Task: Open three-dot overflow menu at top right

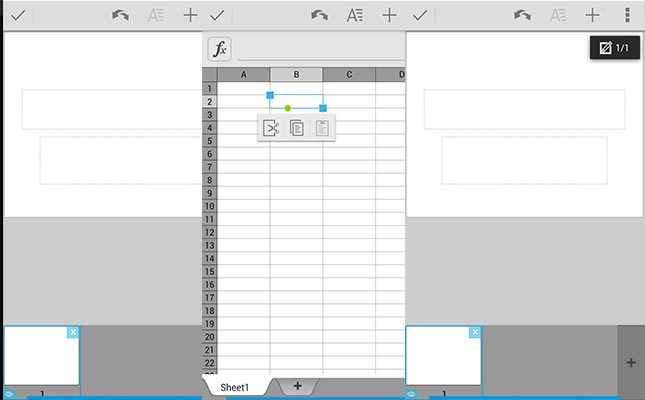Action: pos(627,15)
